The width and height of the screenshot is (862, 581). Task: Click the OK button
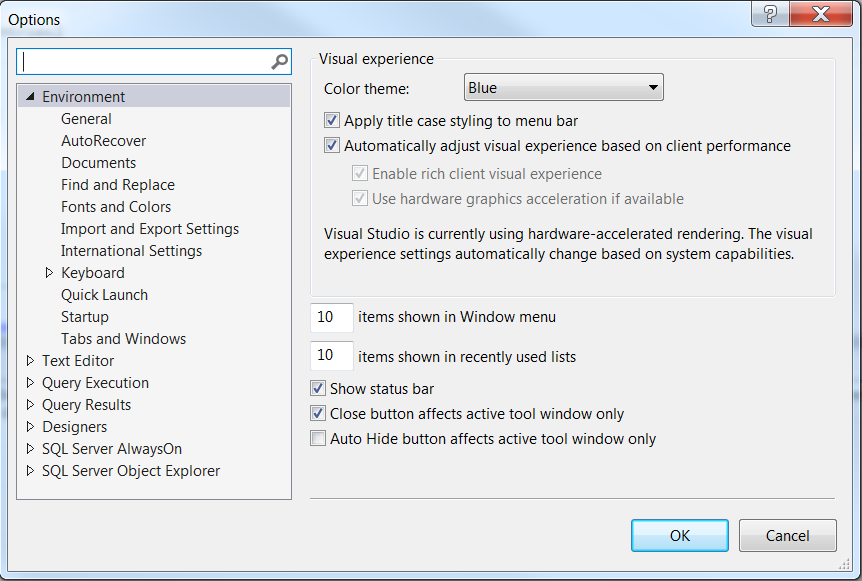[679, 535]
